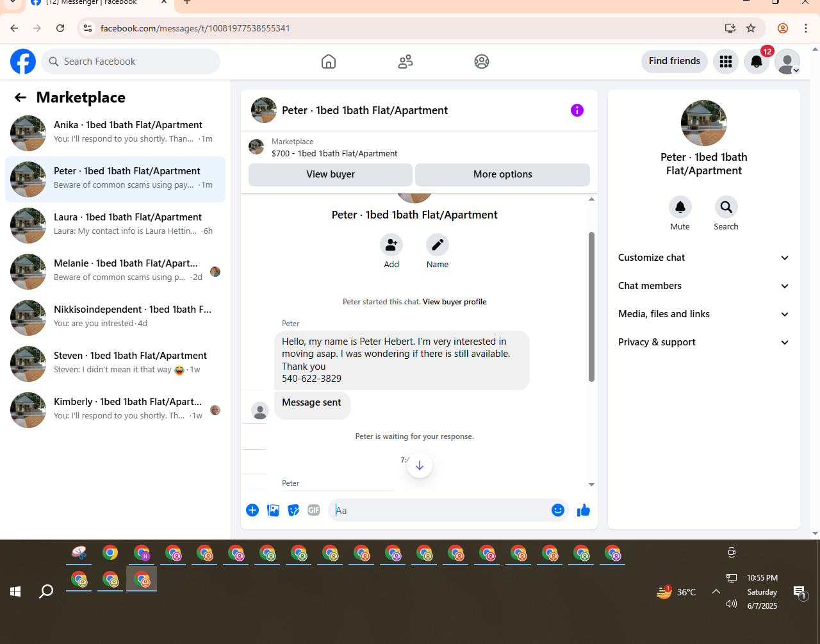
Task: Open the Facebook menu grid icon
Action: [x=726, y=62]
